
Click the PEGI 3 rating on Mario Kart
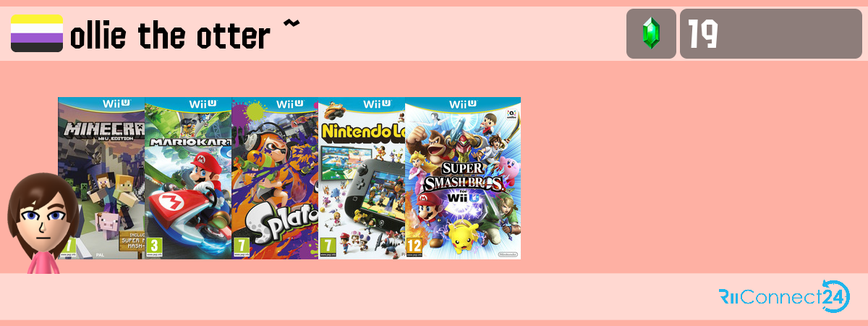tap(153, 246)
